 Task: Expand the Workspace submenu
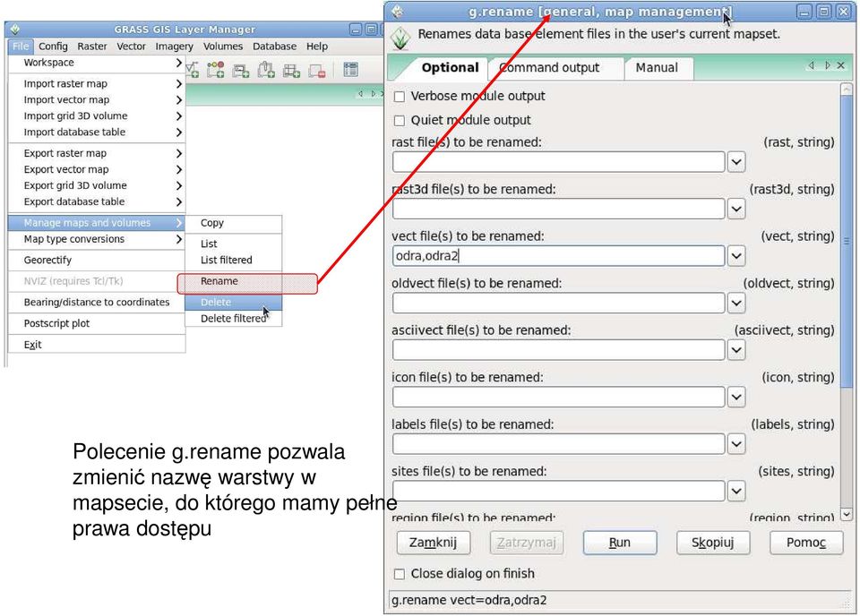(x=97, y=63)
